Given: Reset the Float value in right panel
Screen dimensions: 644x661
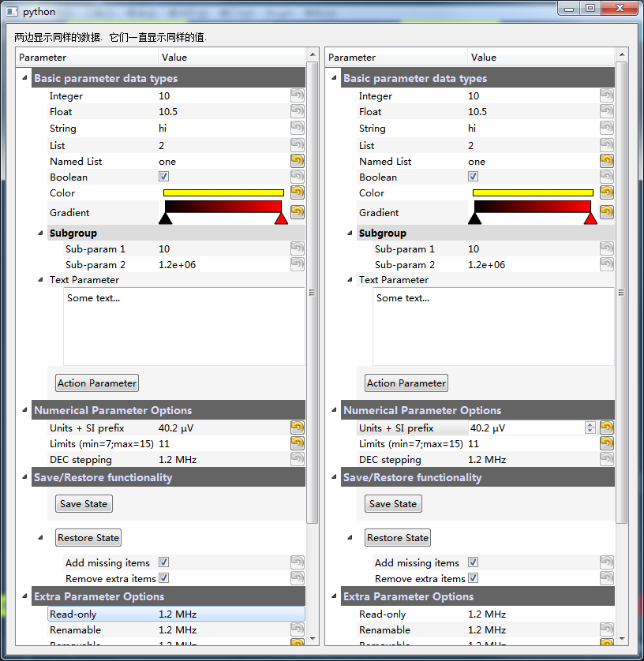Looking at the screenshot, I should [x=607, y=111].
